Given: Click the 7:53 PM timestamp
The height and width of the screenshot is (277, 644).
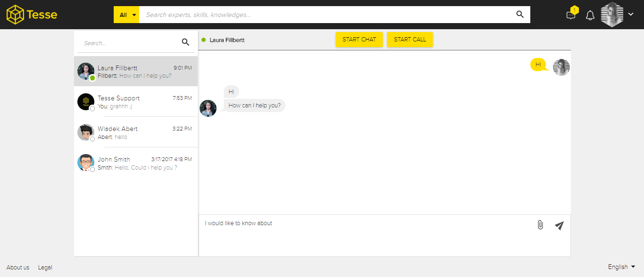Looking at the screenshot, I should 183,98.
